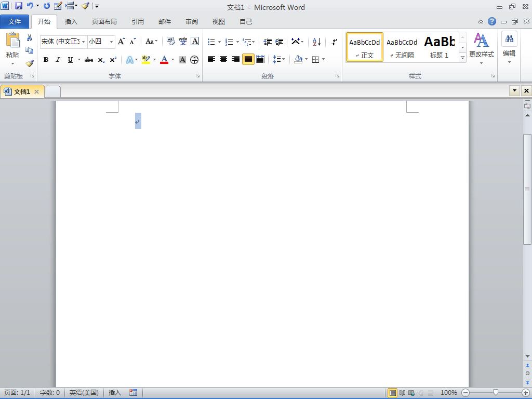532x399 pixels.
Task: Click the zoom in plus button
Action: [526, 393]
